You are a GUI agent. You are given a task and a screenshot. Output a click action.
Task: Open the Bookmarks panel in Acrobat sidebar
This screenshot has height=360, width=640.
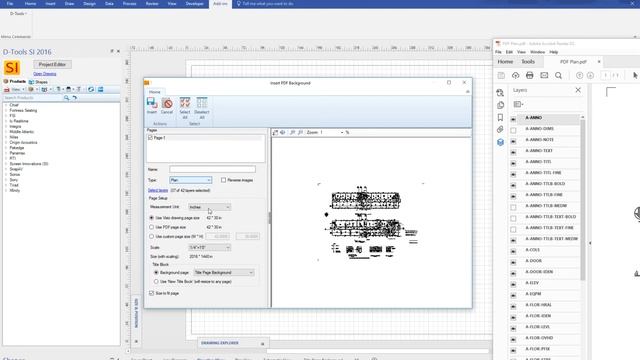(500, 118)
